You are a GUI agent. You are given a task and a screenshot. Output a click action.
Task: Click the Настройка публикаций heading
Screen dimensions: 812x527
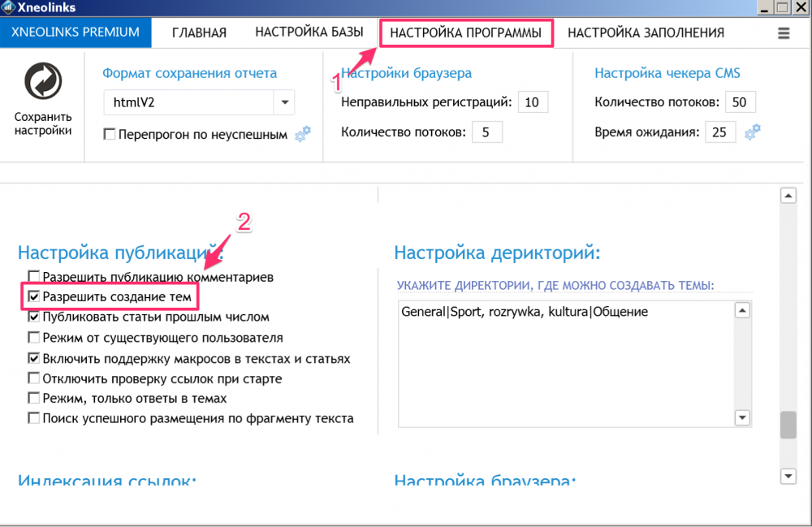tap(121, 253)
